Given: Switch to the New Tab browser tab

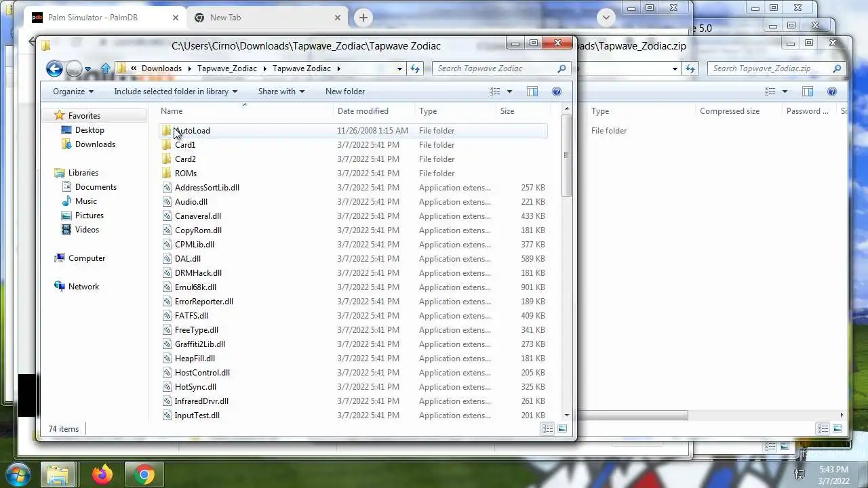Looking at the screenshot, I should pyautogui.click(x=266, y=18).
